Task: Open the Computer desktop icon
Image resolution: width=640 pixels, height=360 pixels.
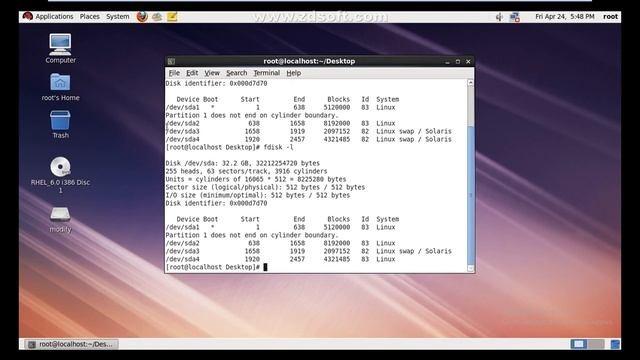Action: point(60,48)
